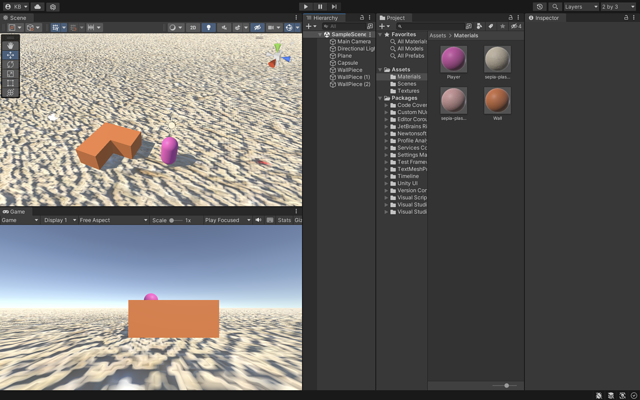Click the Stats button in Game view
Viewport: 640px width, 400px height.
(284, 220)
